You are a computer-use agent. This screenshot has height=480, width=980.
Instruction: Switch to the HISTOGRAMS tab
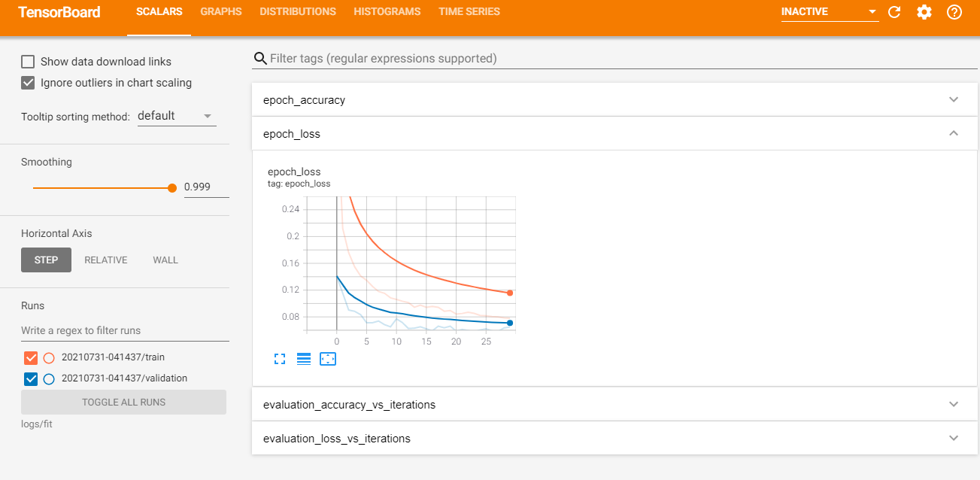click(x=387, y=12)
